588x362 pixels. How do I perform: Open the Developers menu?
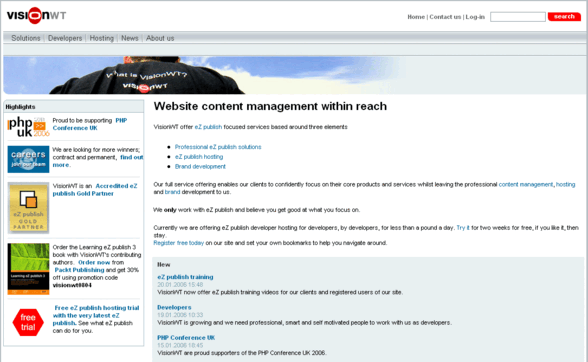click(x=65, y=38)
